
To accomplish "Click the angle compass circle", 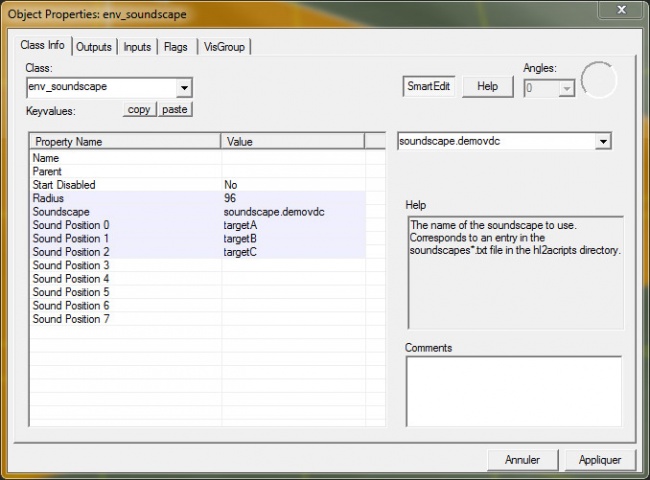I will 599,80.
